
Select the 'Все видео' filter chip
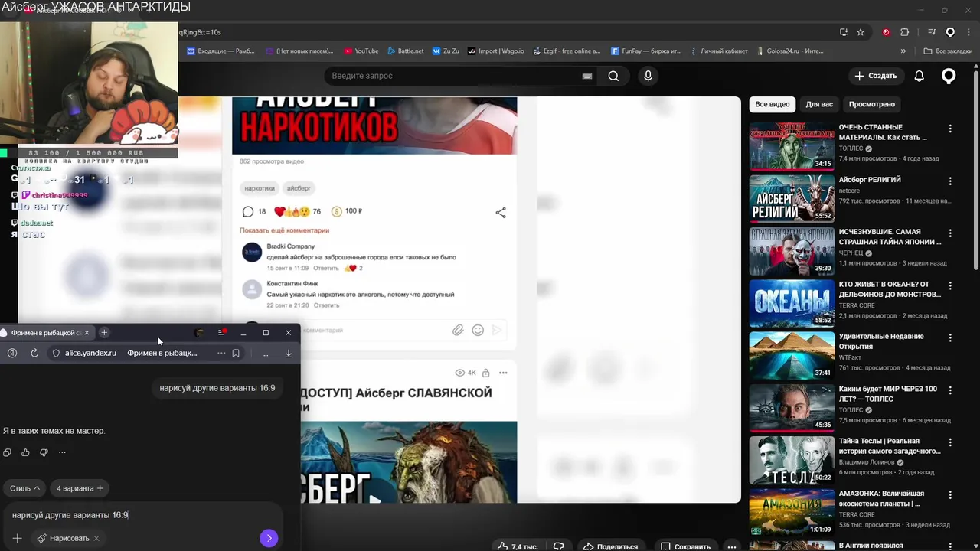(772, 104)
